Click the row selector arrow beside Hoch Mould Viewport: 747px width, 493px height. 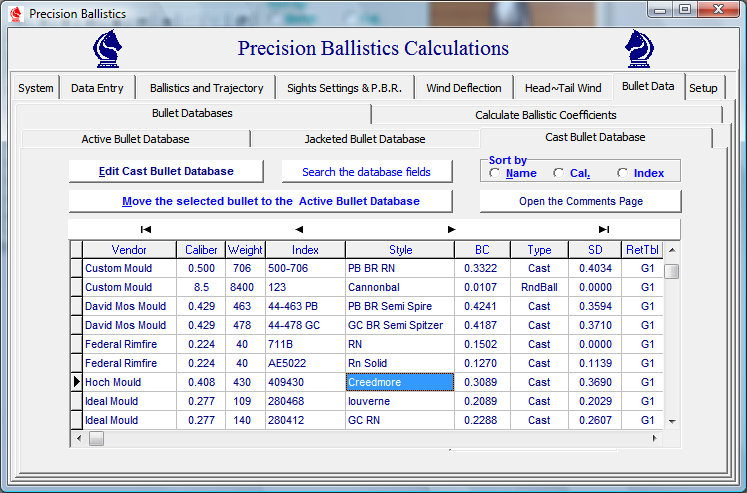[76, 382]
